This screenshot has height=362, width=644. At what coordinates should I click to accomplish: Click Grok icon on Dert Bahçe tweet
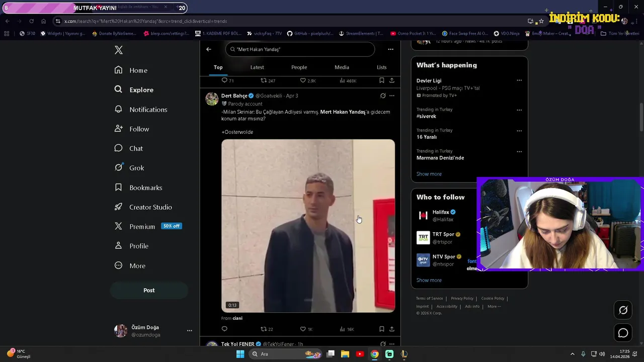pyautogui.click(x=383, y=96)
